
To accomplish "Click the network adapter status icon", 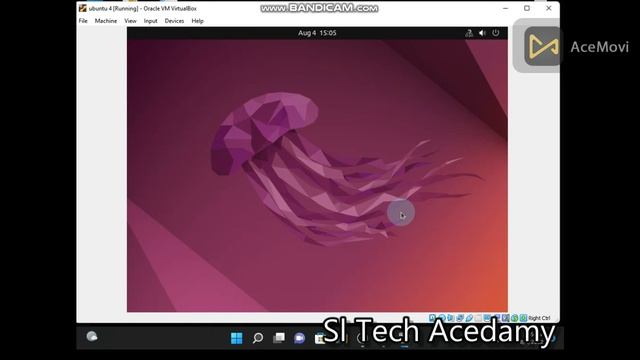I will [460, 318].
